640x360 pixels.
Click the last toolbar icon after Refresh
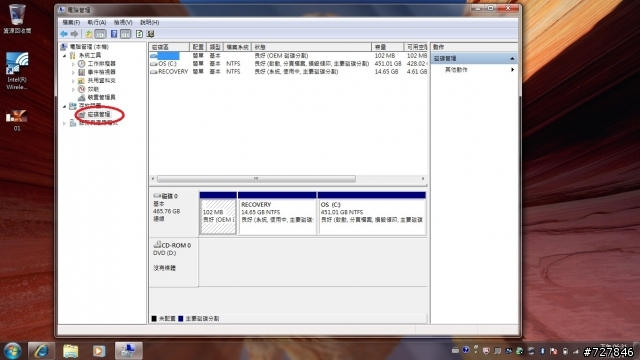[150, 34]
